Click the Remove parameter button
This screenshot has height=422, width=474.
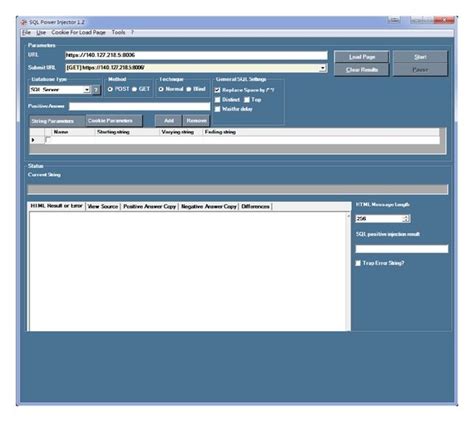click(x=196, y=121)
